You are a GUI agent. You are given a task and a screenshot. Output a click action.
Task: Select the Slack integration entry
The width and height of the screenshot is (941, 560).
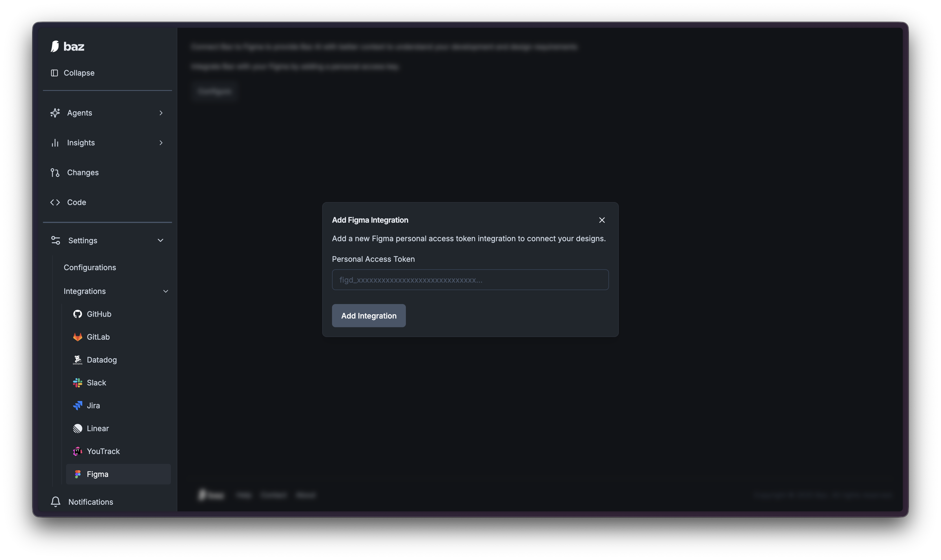tap(118, 383)
